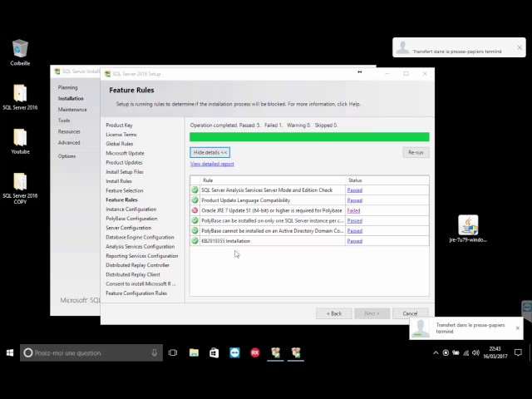Click the TeamViewer side panel tab
Screen dimensions: 532x399
click(527, 308)
